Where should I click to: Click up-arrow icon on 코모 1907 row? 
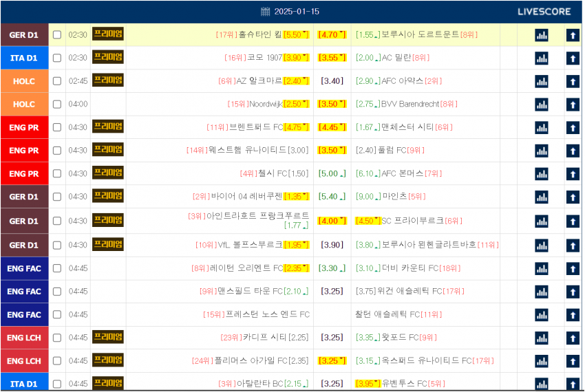573,58
